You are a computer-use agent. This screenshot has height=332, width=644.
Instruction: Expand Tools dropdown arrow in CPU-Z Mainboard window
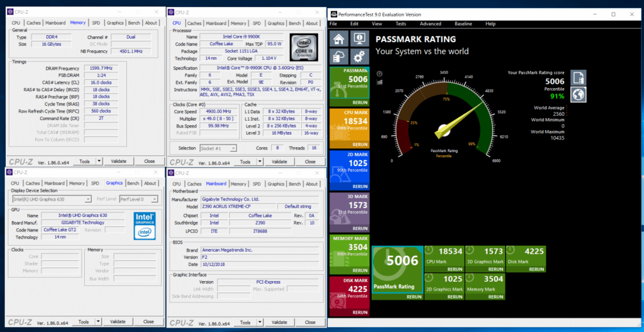point(260,322)
